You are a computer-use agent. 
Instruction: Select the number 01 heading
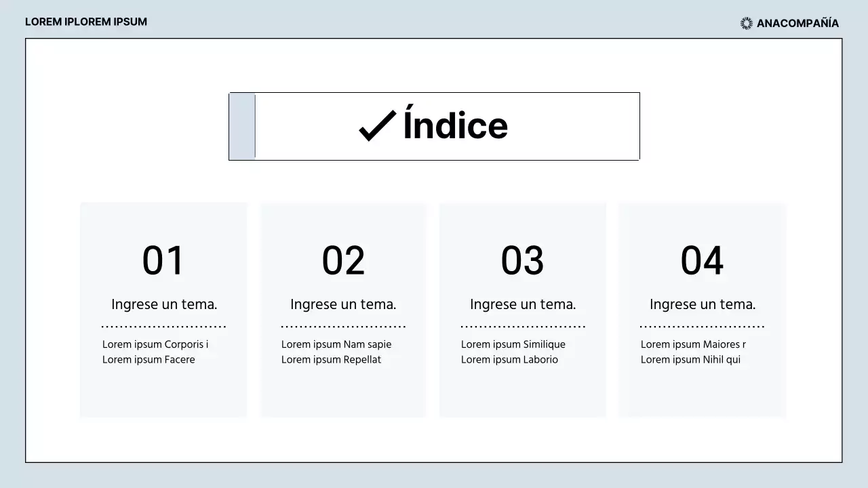[x=163, y=260]
